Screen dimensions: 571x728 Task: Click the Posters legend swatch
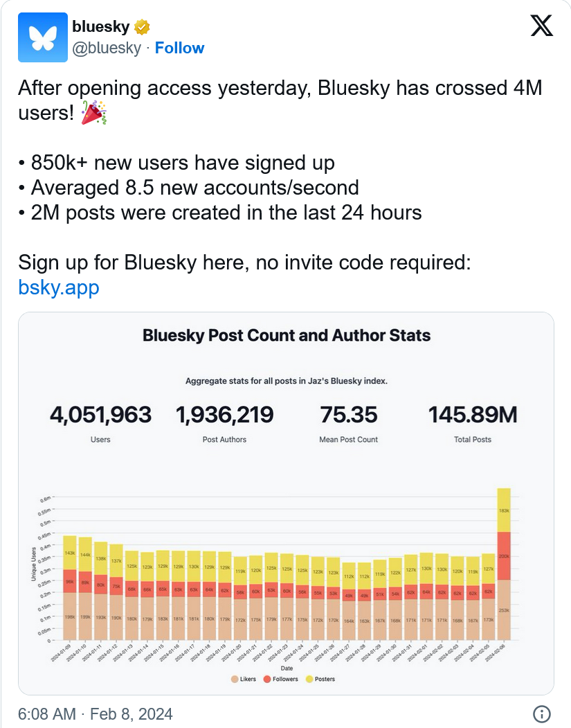pos(309,679)
